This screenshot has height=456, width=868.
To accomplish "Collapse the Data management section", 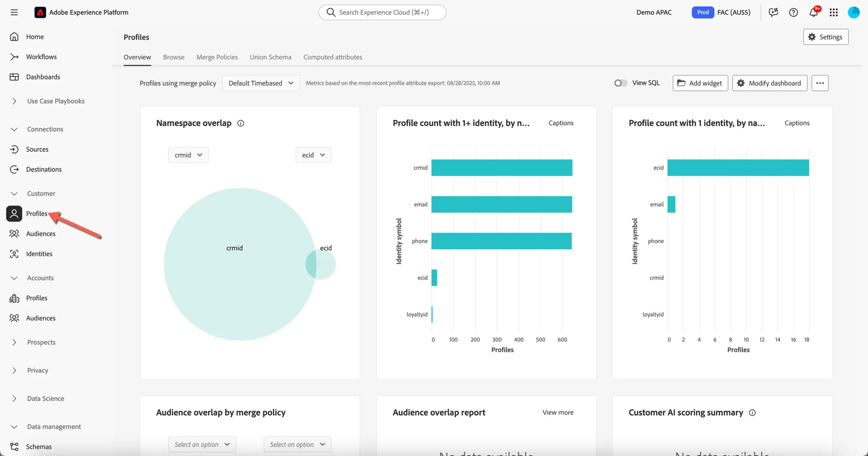I will [14, 427].
